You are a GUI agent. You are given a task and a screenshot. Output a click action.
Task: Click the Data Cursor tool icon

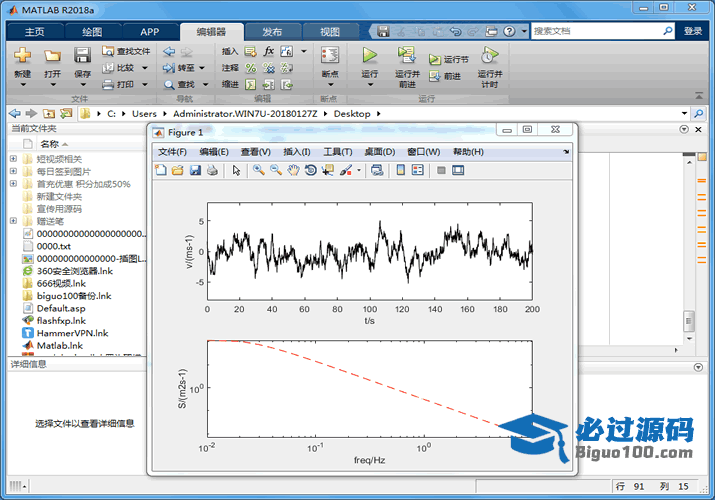click(x=328, y=170)
